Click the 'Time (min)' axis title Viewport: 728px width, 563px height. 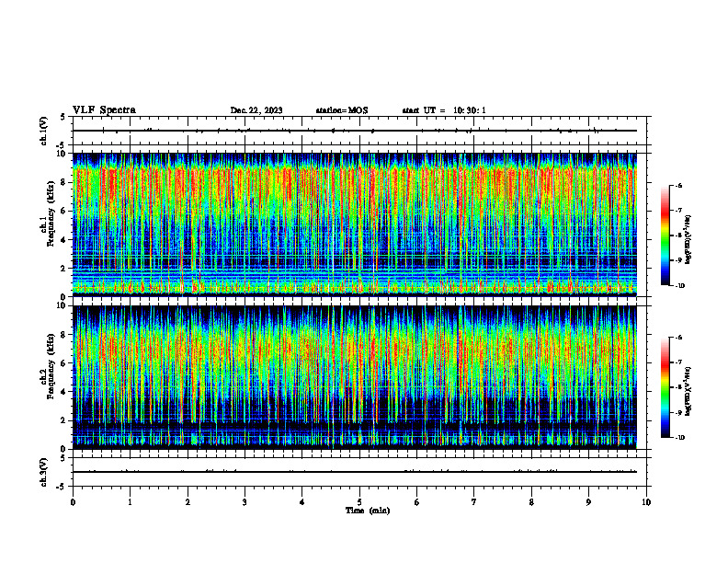pyautogui.click(x=368, y=511)
